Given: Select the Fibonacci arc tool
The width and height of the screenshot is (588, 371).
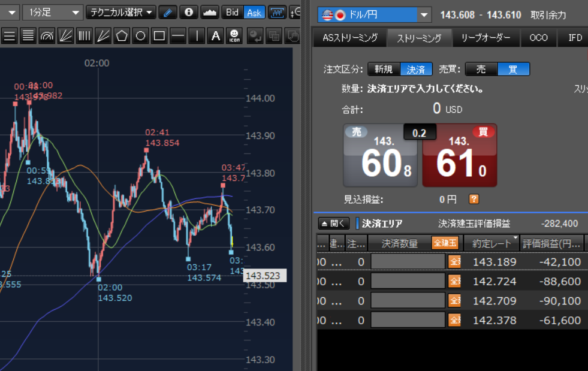Looking at the screenshot, I should tap(47, 37).
